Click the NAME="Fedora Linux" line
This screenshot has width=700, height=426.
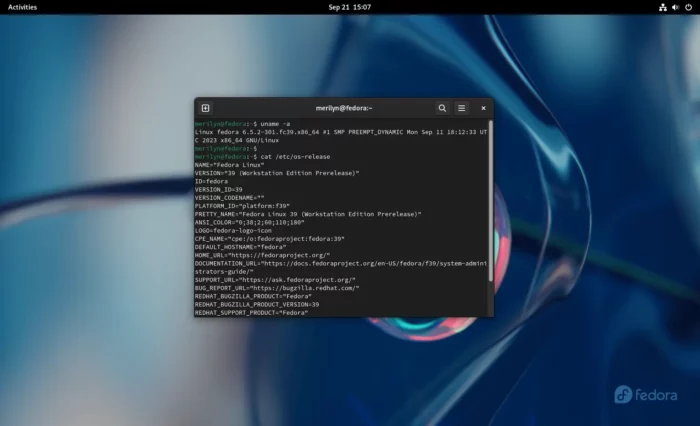click(229, 165)
